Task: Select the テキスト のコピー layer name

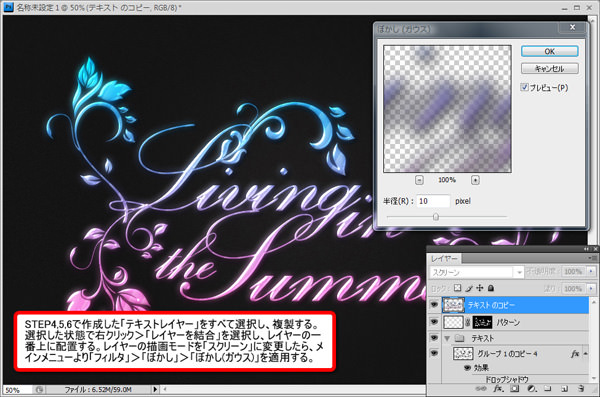Action: pyautogui.click(x=491, y=305)
